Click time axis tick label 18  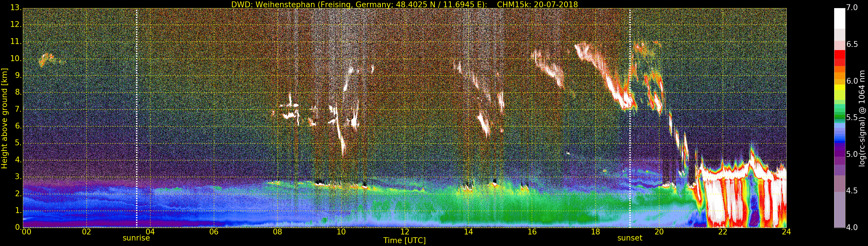coord(596,232)
